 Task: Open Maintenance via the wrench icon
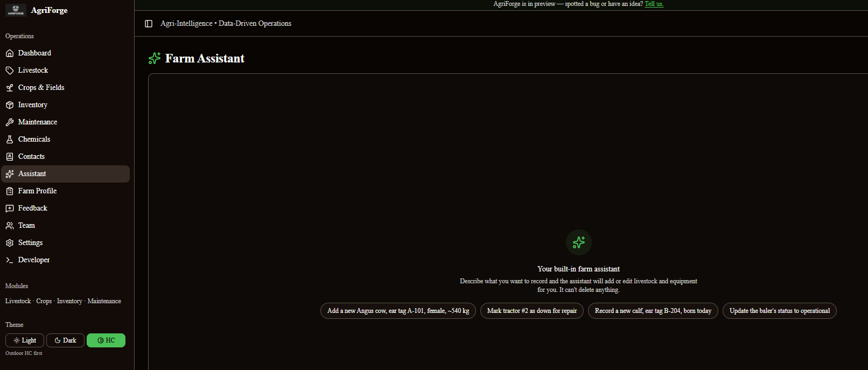[x=10, y=122]
